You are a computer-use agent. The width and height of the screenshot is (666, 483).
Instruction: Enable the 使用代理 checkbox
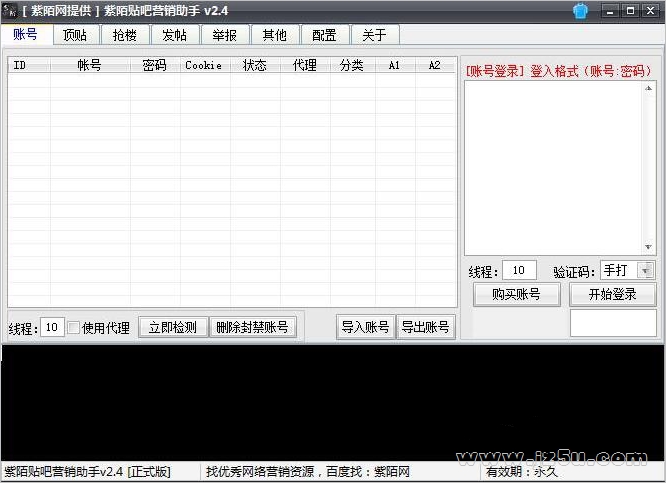(74, 327)
